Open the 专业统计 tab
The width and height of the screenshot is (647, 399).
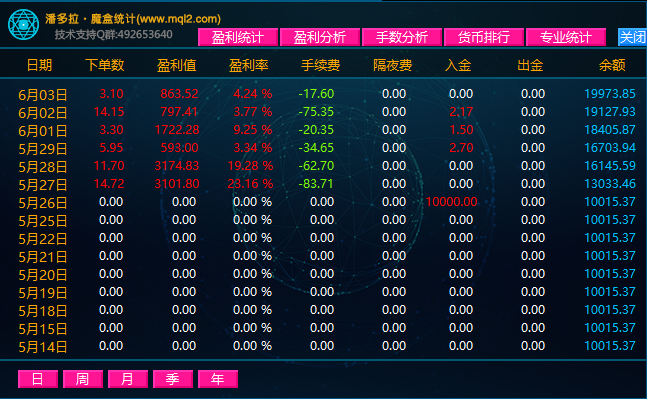pos(566,37)
